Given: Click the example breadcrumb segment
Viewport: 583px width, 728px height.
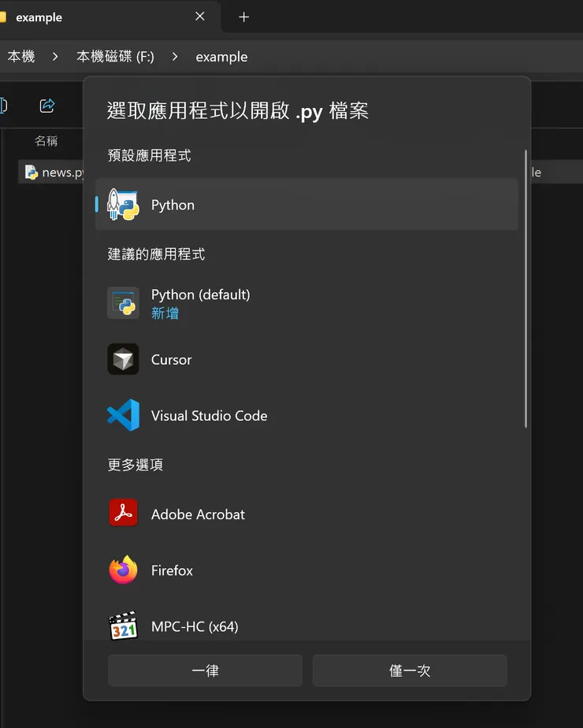Looking at the screenshot, I should (x=221, y=57).
